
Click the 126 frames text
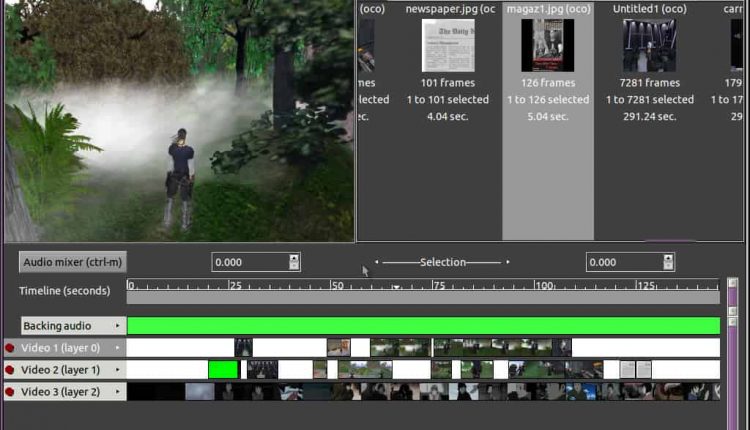[x=548, y=83]
